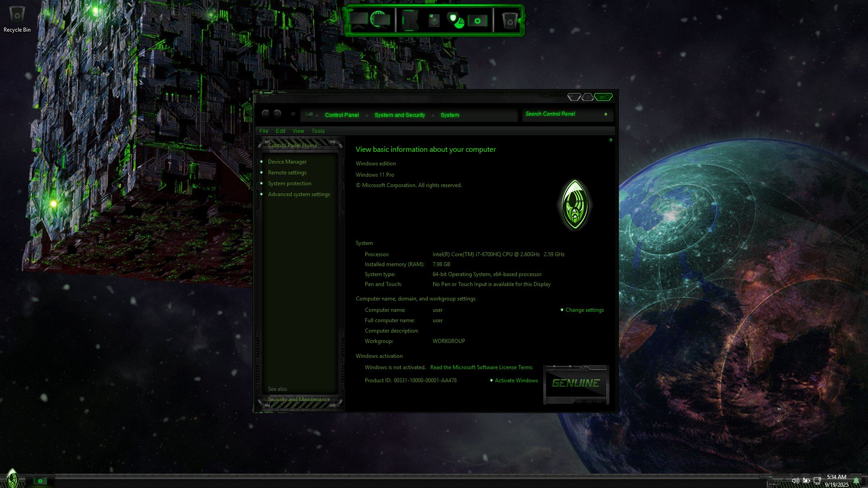This screenshot has width=868, height=488.
Task: Open the gear settings icon in dock
Action: click(477, 21)
